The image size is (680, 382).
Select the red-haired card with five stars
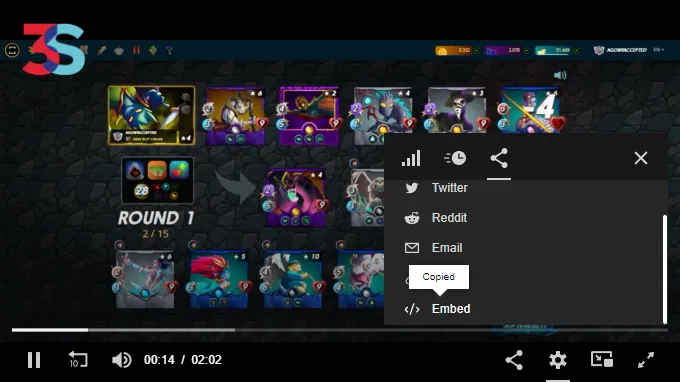pyautogui.click(x=219, y=280)
